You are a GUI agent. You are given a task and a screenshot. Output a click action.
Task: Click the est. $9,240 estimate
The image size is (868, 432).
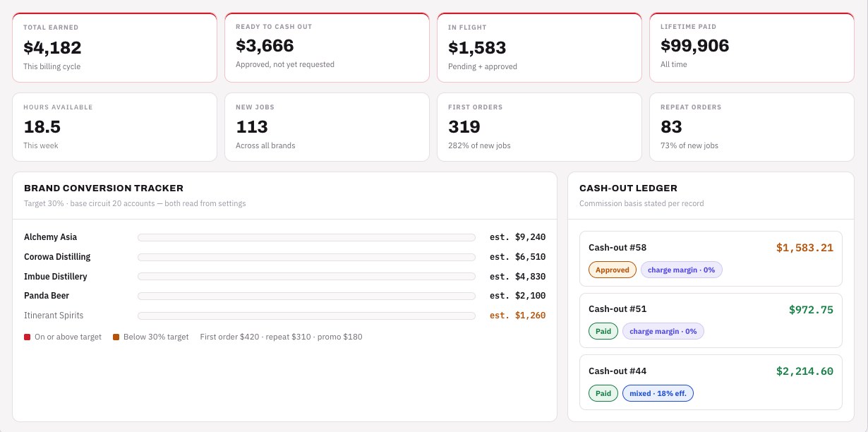517,238
